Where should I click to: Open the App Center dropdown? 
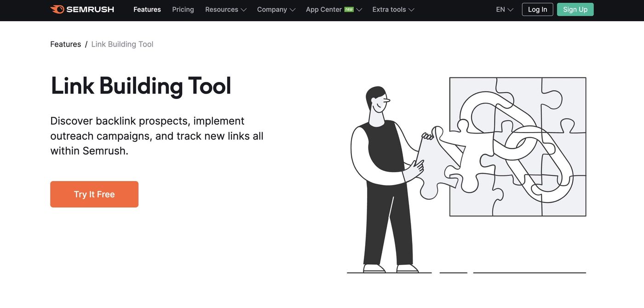[x=334, y=9]
